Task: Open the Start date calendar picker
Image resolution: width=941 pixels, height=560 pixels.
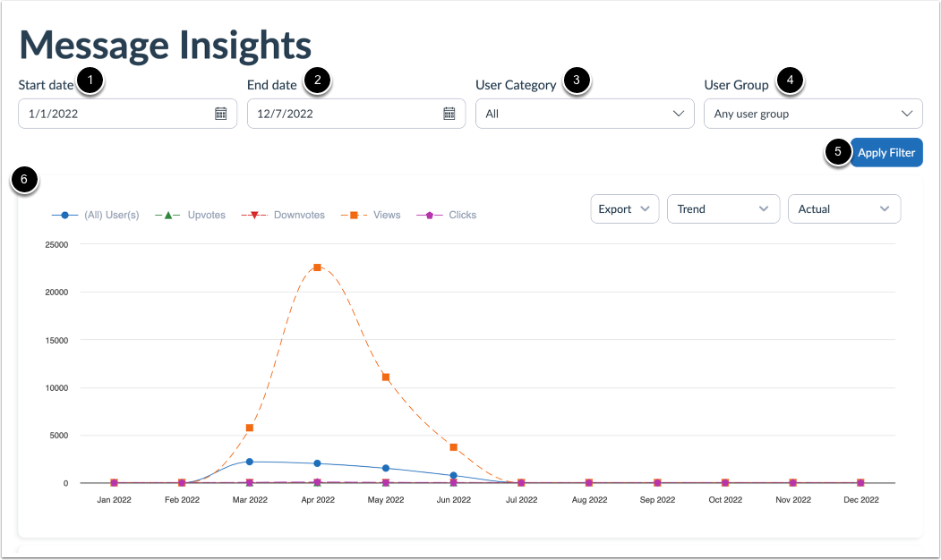Action: (x=220, y=113)
